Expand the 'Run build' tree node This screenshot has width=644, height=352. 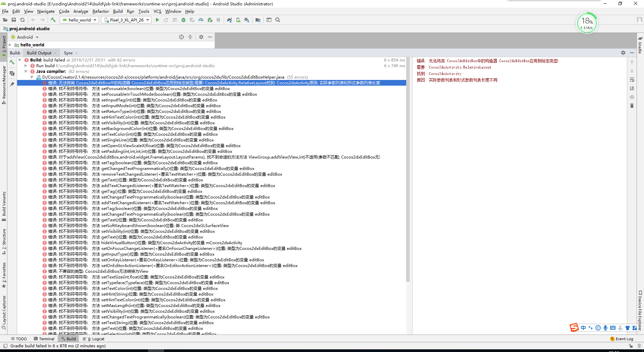pyautogui.click(x=26, y=66)
